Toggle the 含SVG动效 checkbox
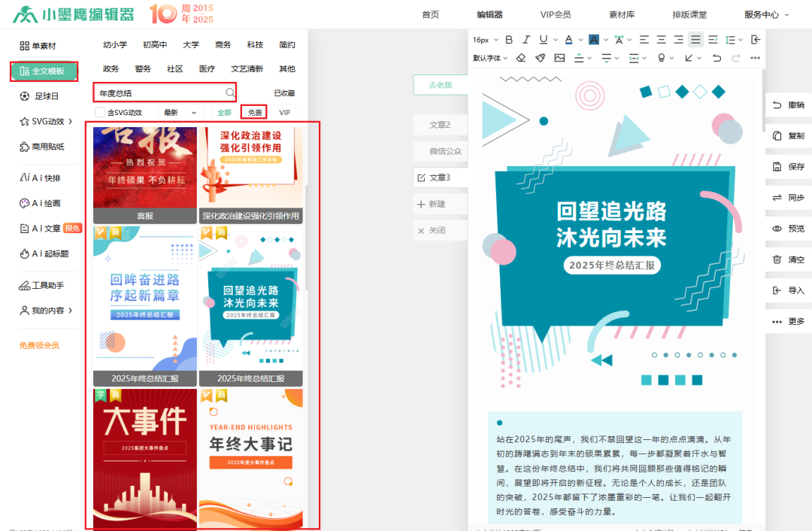This screenshot has height=531, width=812. pyautogui.click(x=100, y=112)
